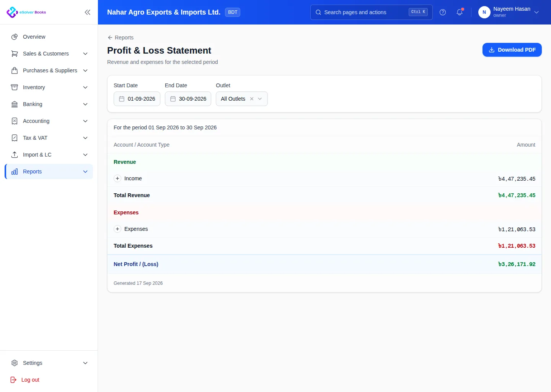Screen dimensions: 551x392
Task: Open help via question mark icon
Action: tap(443, 12)
